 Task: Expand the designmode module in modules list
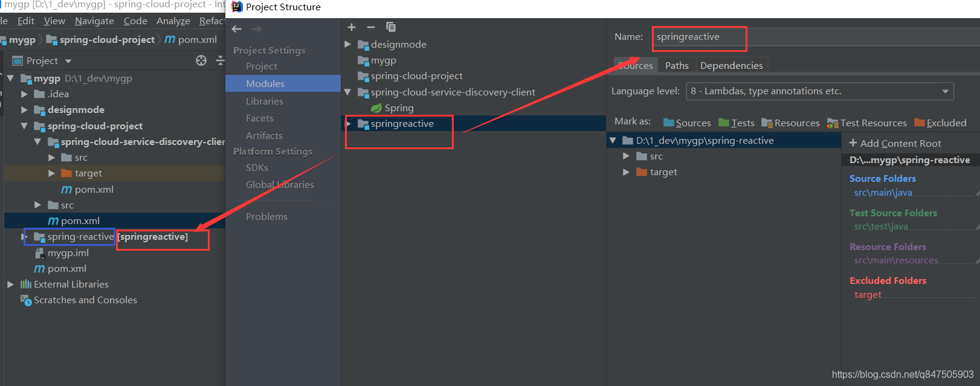(347, 45)
